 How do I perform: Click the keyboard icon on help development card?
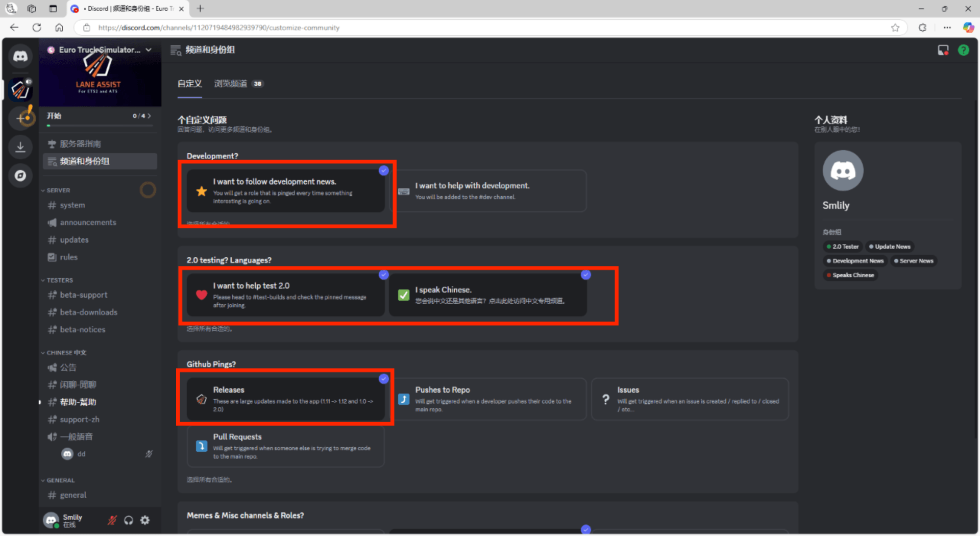pyautogui.click(x=404, y=191)
